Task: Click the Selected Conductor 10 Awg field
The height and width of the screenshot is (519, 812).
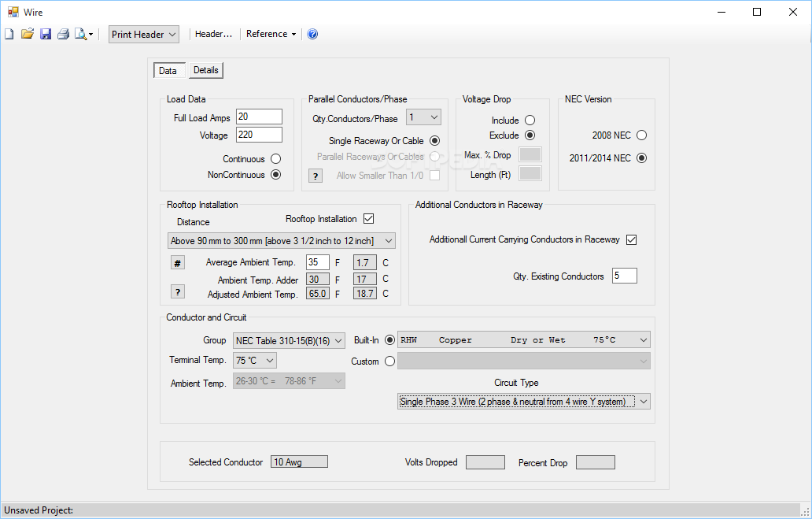Action: coord(299,462)
